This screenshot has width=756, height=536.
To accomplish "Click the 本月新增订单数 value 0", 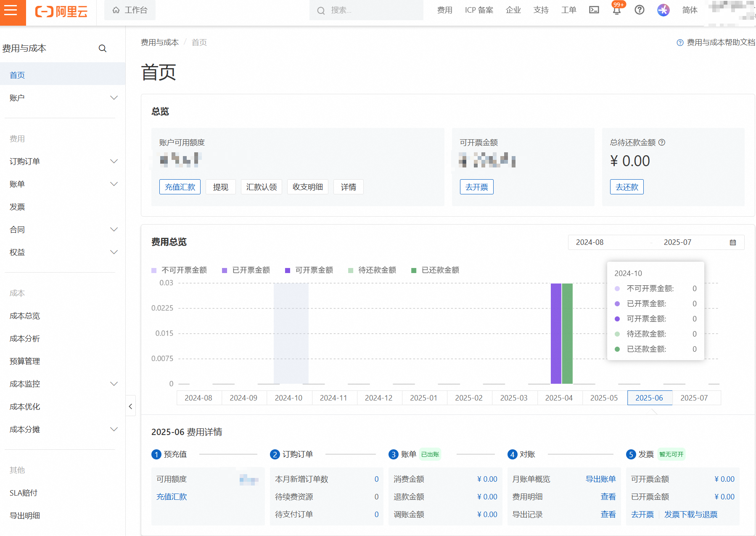I will 376,479.
